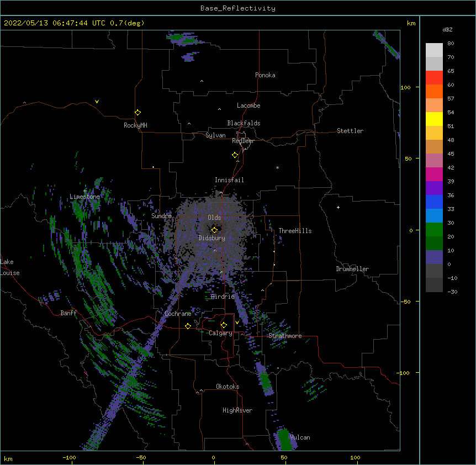This screenshot has height=465, width=476.
Task: Click the Cochrane town label
Action: pyautogui.click(x=178, y=314)
